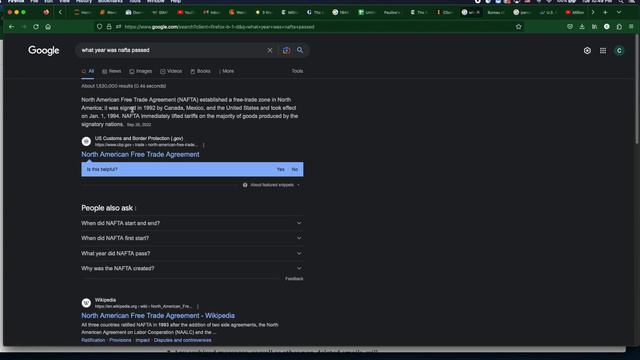This screenshot has width=640, height=360.
Task: Submit search with magnifier icon
Action: (x=300, y=50)
